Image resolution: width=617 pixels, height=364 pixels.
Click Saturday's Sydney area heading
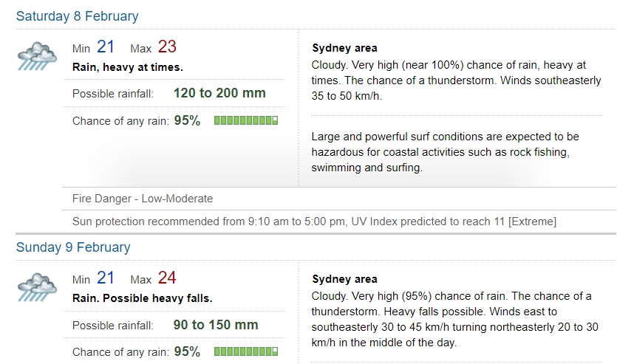coord(344,48)
